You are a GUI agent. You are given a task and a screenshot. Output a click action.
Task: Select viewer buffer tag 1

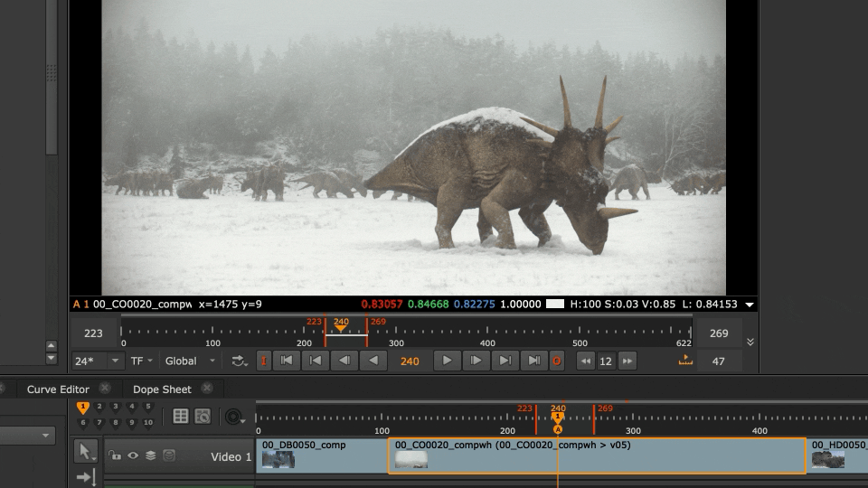[x=83, y=408]
